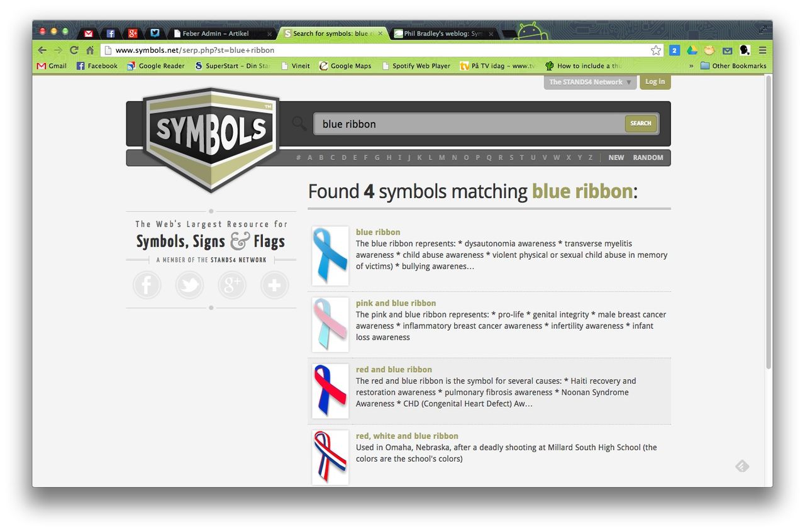Open the Chrome menu hamburger icon
Viewport: 805px width, 532px height.
[x=762, y=50]
